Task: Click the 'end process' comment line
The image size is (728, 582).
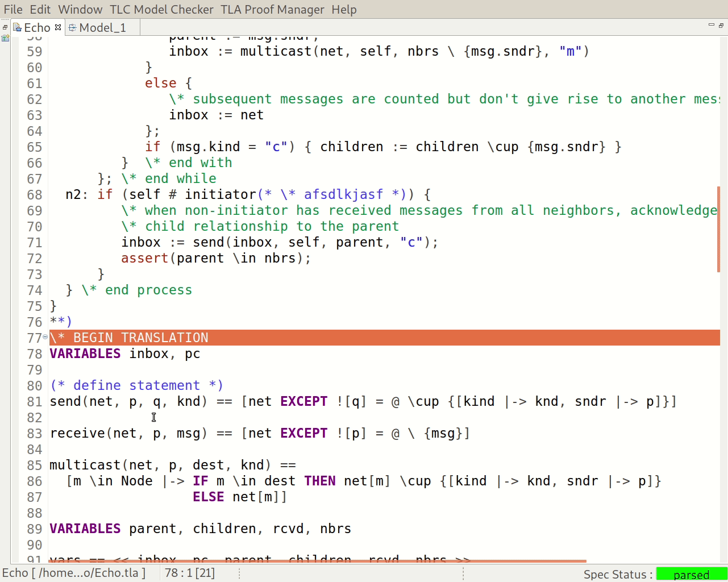Action: pyautogui.click(x=137, y=290)
